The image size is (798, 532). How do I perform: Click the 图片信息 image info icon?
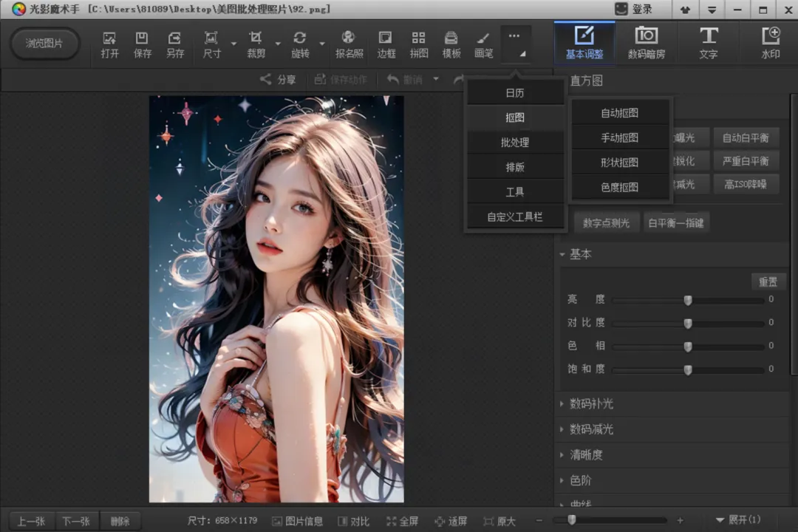(277, 521)
